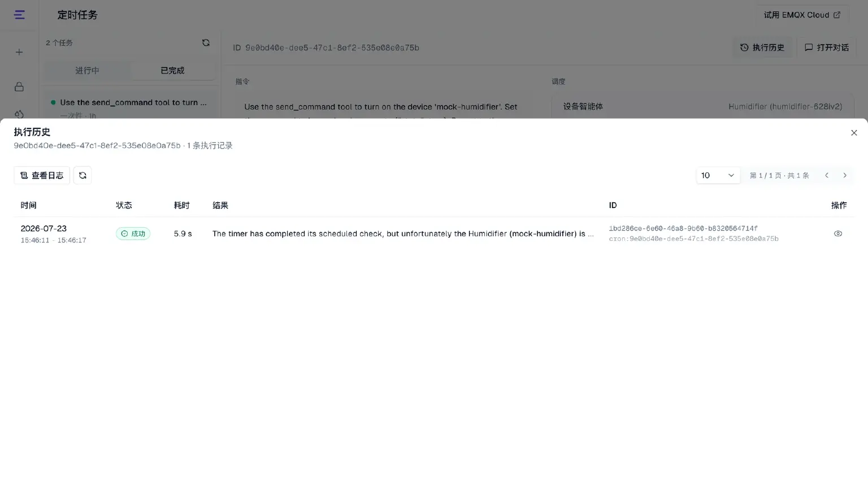Go to the next page of records

pos(845,175)
